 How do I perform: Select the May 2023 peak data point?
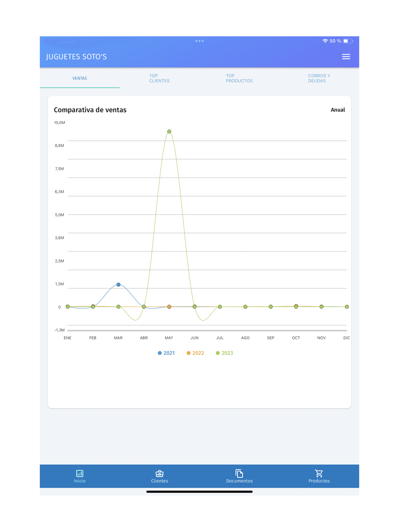[169, 132]
